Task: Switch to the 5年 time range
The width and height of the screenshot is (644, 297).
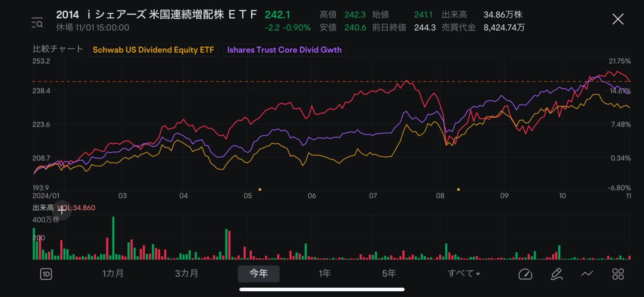Action: pos(389,274)
